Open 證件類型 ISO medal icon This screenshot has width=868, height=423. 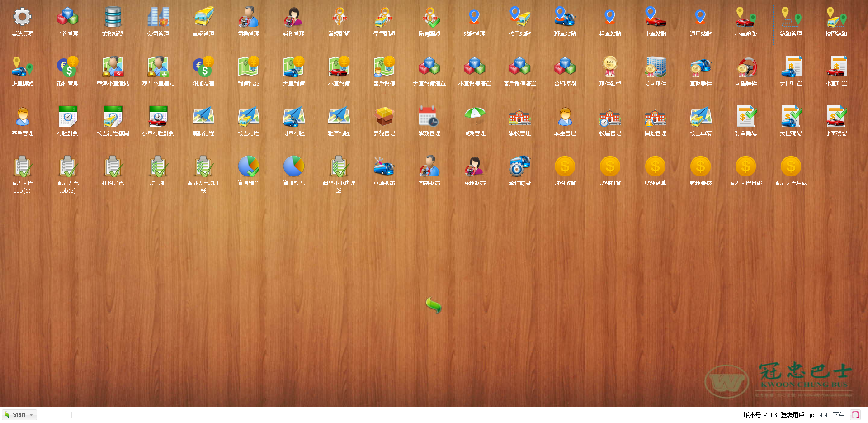(x=610, y=67)
